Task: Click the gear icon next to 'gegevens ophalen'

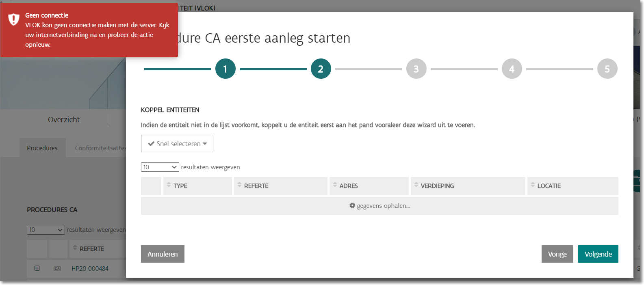Action: pyautogui.click(x=352, y=205)
